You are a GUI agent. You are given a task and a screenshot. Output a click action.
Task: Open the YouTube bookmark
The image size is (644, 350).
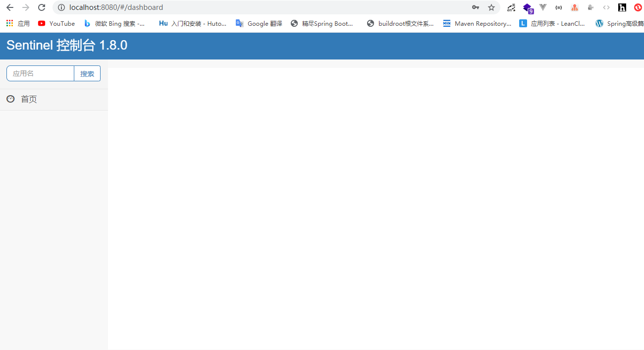coord(56,23)
